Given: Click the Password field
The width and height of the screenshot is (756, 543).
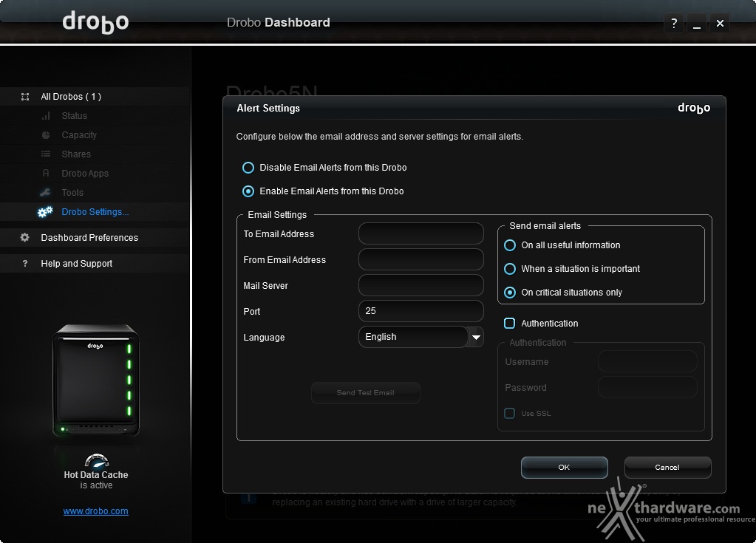Looking at the screenshot, I should [647, 387].
